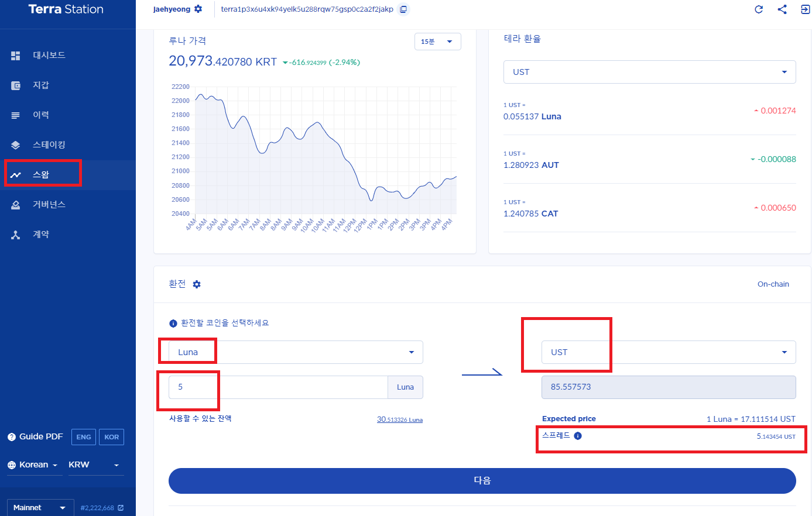Click the help icon beside Guide PDF
This screenshot has width=812, height=516.
click(12, 437)
